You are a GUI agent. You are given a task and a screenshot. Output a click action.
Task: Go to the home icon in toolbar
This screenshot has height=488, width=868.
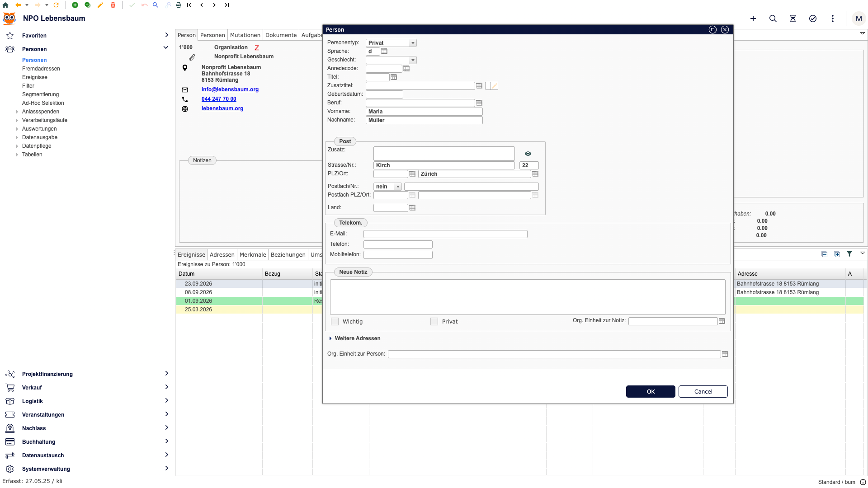coord(5,5)
